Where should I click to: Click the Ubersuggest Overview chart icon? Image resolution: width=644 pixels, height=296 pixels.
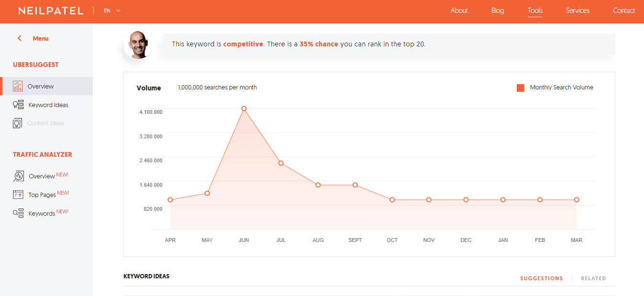[18, 86]
